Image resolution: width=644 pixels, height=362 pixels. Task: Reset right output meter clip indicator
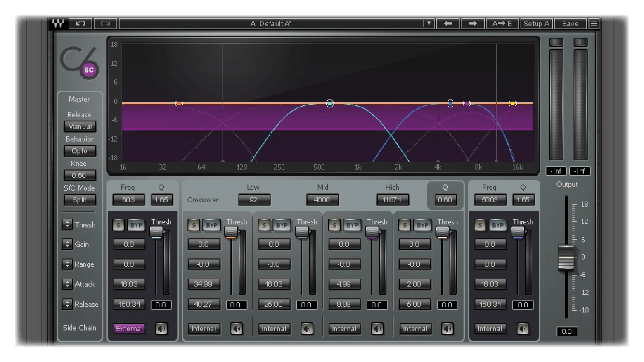tap(580, 42)
